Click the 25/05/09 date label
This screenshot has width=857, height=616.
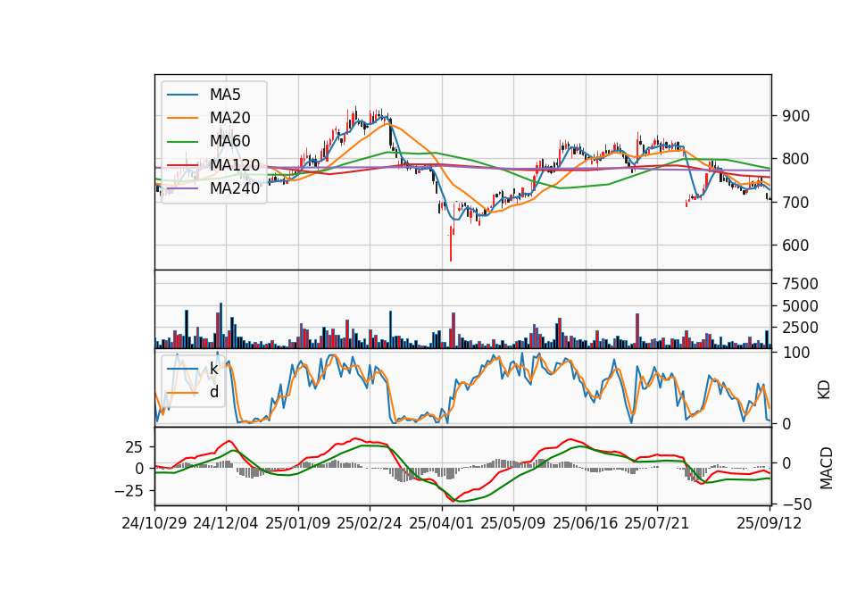pos(513,523)
